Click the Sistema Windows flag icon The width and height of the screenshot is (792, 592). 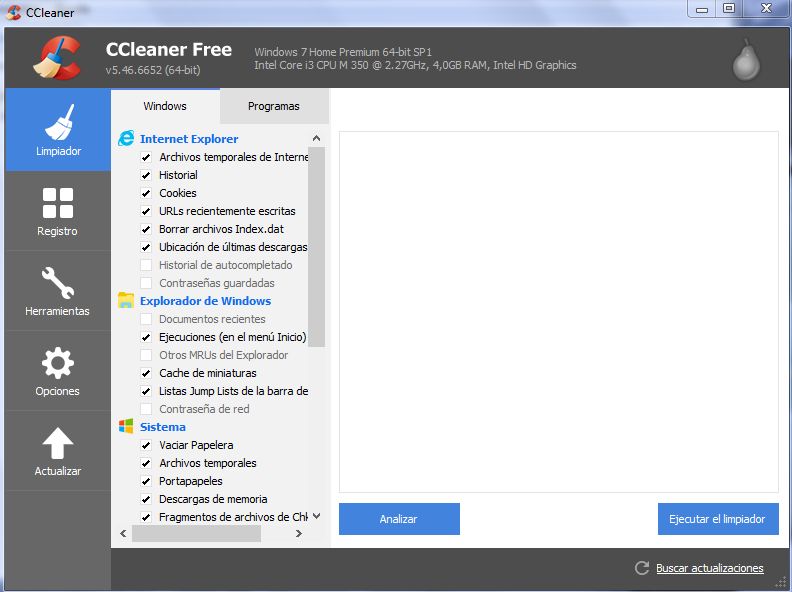coord(126,426)
